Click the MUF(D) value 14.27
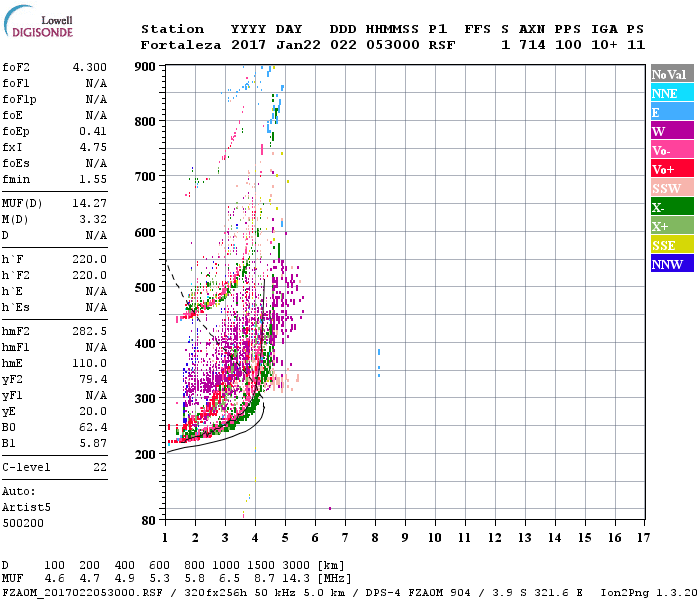Viewport: 700px width, 600px height. (x=90, y=204)
